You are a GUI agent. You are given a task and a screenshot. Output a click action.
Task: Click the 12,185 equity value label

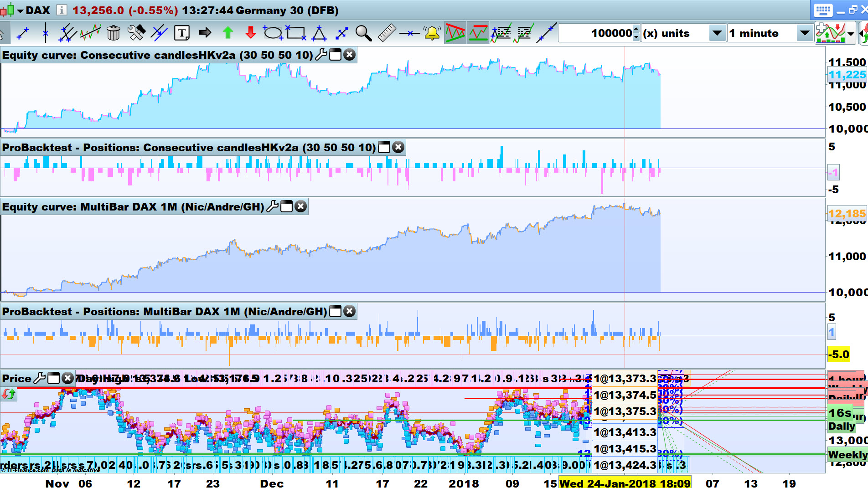coord(847,213)
